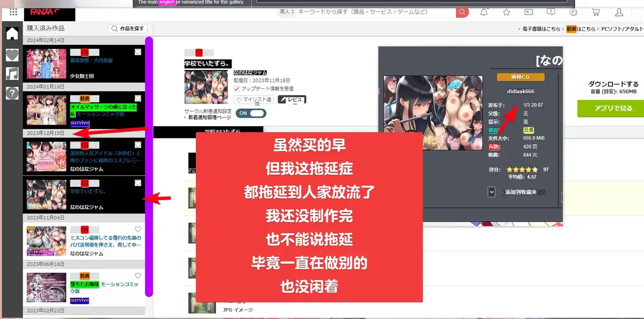Open favorites star icon in header
644x319 pixels.
click(x=506, y=12)
